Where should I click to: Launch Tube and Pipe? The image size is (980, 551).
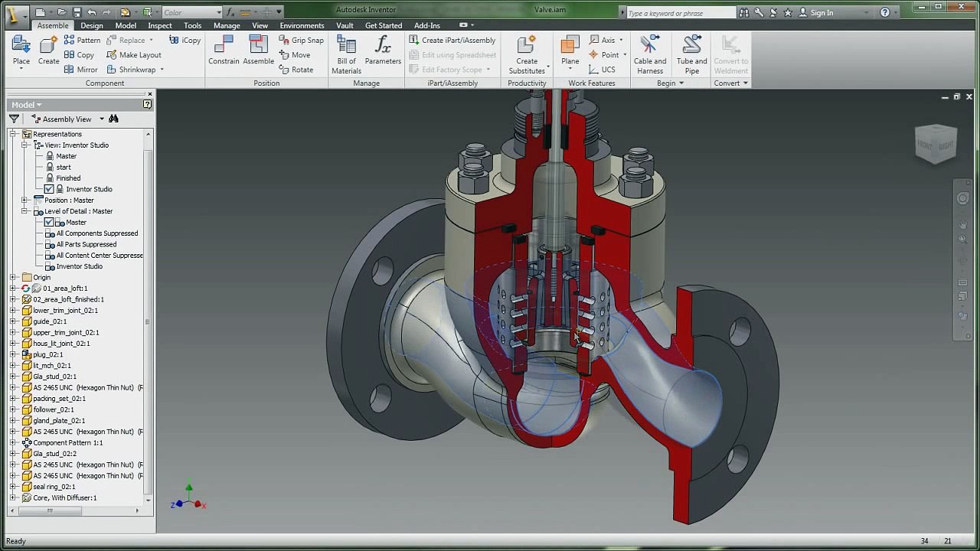tap(691, 47)
